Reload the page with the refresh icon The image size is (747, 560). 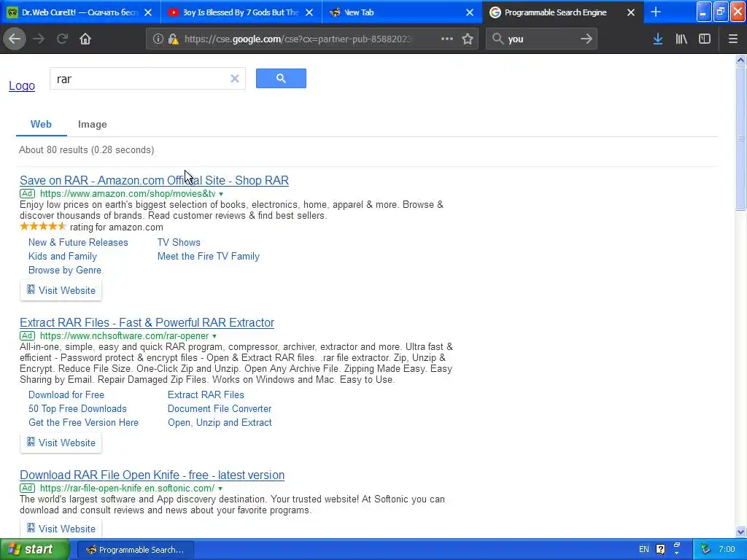[62, 39]
